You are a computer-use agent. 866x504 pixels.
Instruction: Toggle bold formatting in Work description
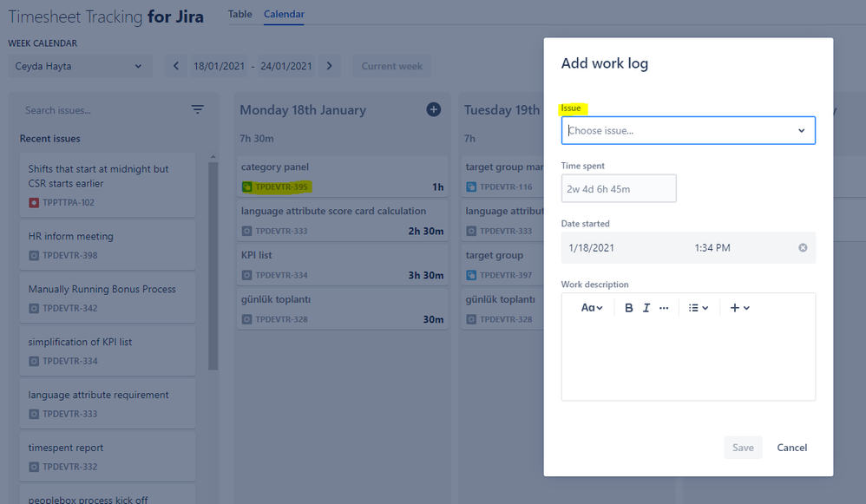point(628,307)
